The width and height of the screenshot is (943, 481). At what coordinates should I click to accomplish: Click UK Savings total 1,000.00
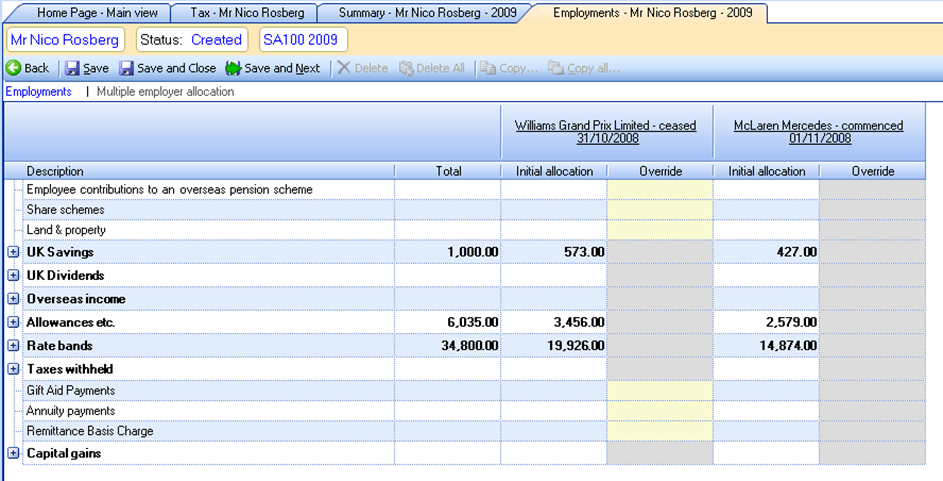coord(473,253)
